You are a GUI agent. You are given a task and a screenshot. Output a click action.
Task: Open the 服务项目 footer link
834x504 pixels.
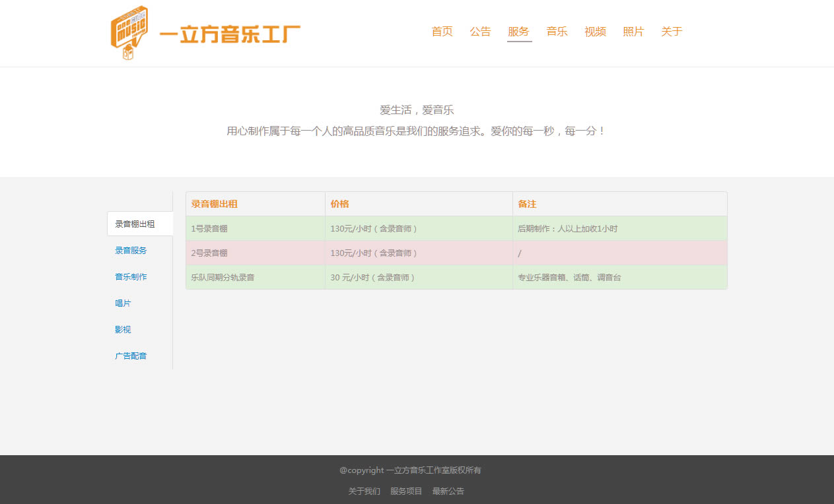click(406, 491)
